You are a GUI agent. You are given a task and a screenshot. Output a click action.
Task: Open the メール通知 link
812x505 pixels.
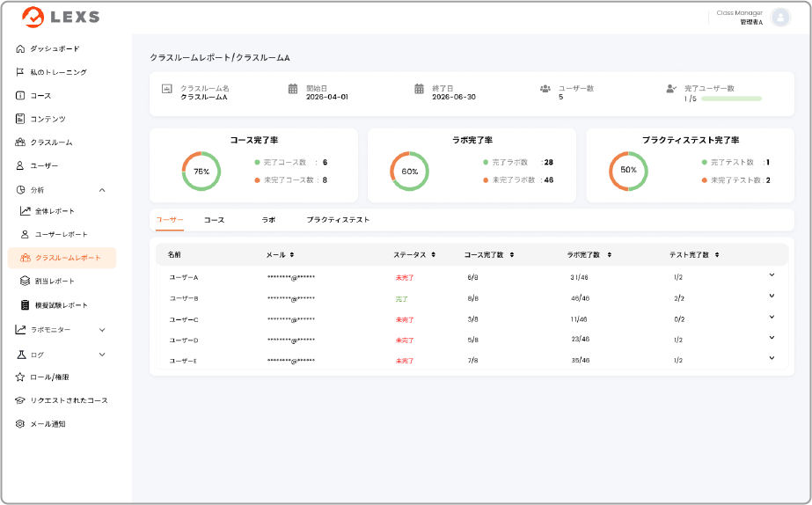48,424
